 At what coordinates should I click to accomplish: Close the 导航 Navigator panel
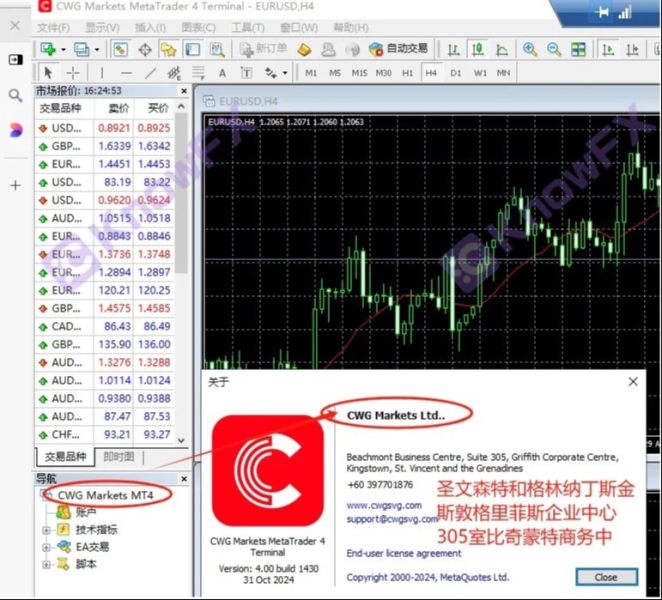184,479
